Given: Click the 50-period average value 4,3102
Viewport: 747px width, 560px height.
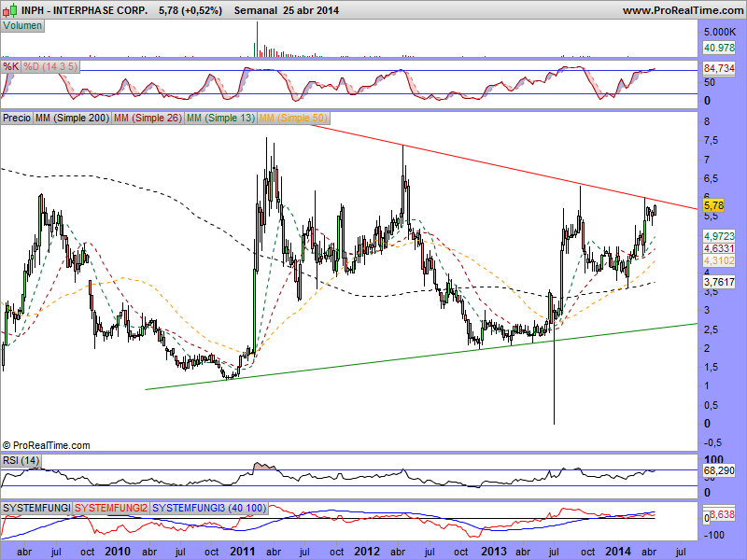Looking at the screenshot, I should [719, 260].
